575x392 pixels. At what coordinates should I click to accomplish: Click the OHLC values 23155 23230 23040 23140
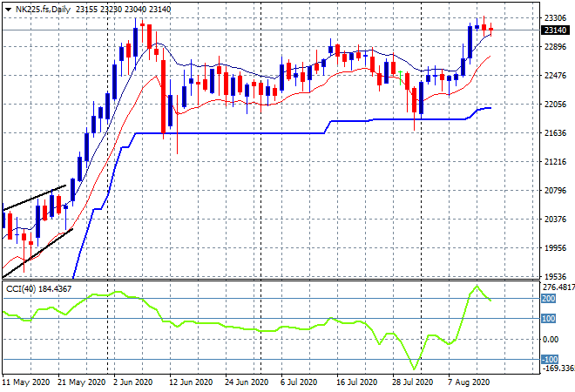tap(123, 10)
